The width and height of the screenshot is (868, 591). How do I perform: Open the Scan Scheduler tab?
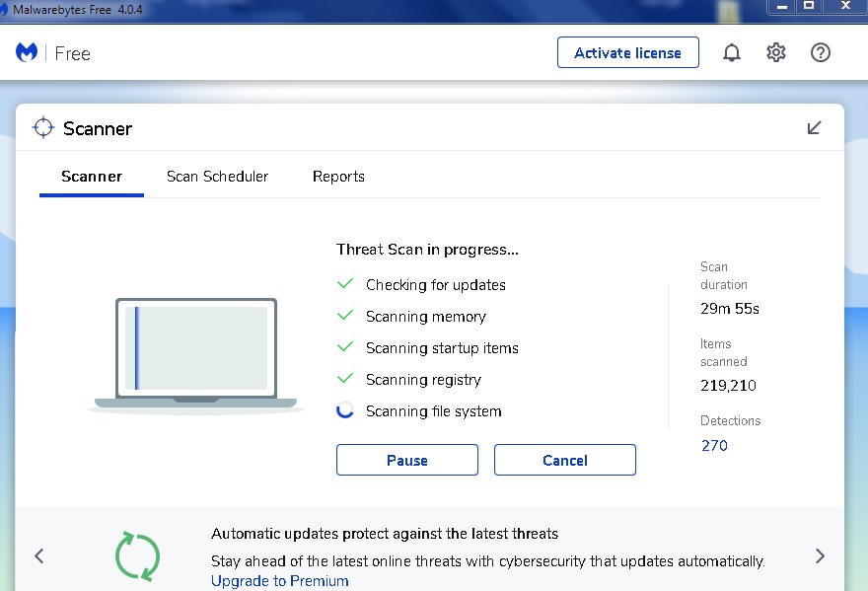point(217,177)
